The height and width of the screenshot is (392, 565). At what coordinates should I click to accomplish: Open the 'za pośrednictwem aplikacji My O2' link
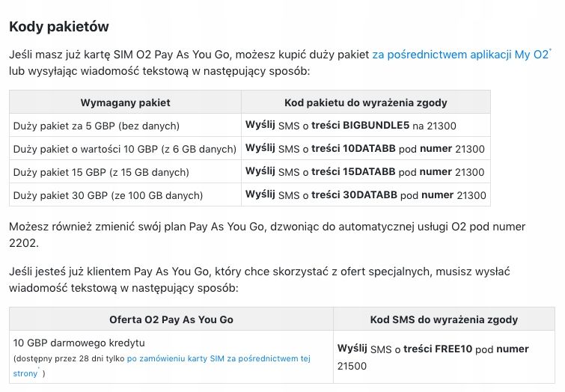(x=460, y=55)
